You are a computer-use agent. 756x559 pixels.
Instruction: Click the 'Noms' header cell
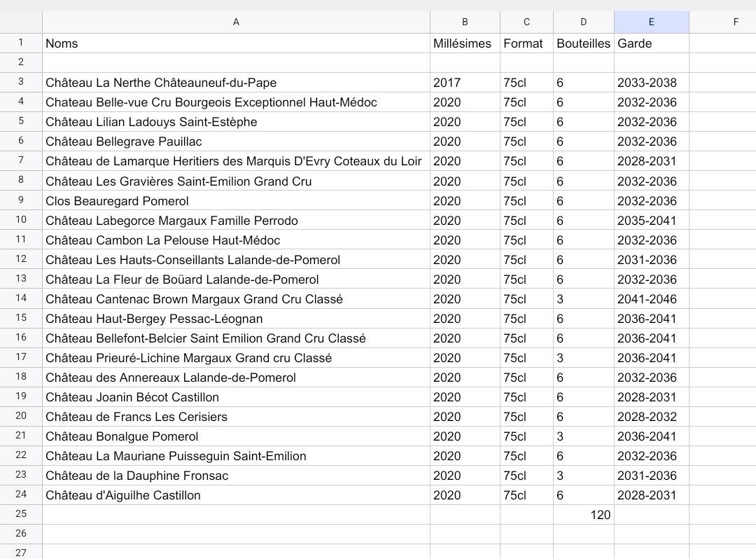236,43
